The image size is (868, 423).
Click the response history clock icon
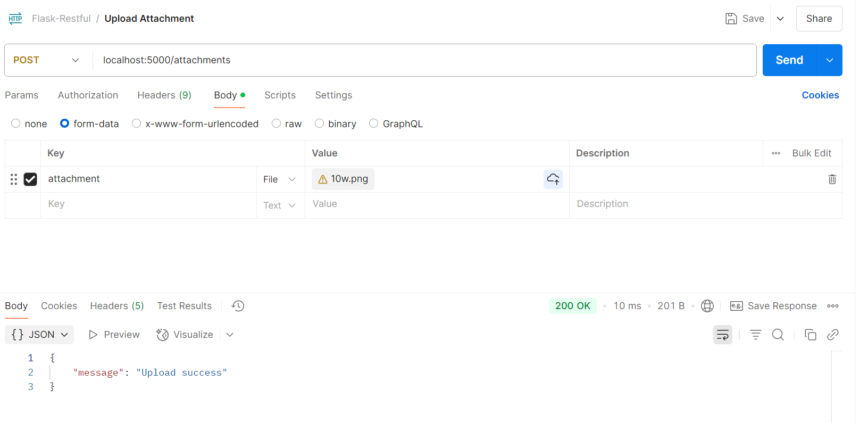[x=238, y=306]
